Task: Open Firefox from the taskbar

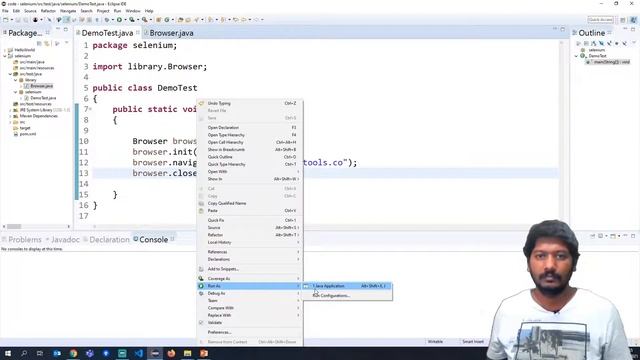Action: [x=171, y=353]
